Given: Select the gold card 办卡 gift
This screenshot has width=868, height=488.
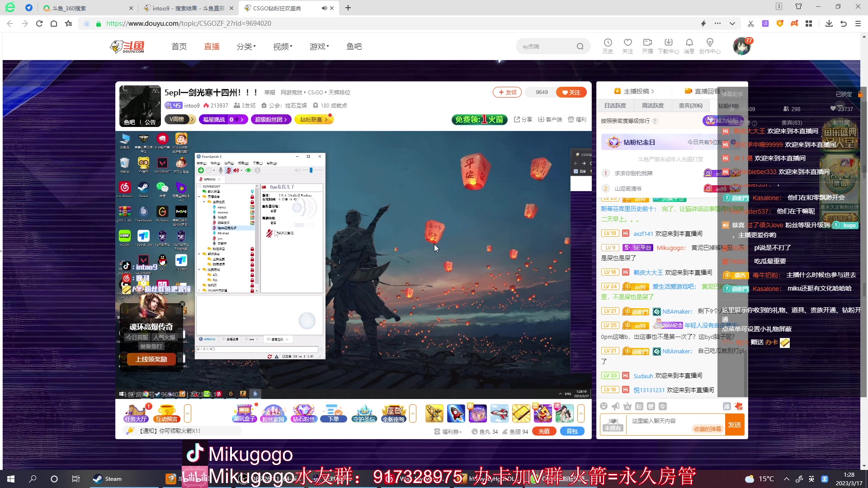Looking at the screenshot, I should (x=521, y=413).
